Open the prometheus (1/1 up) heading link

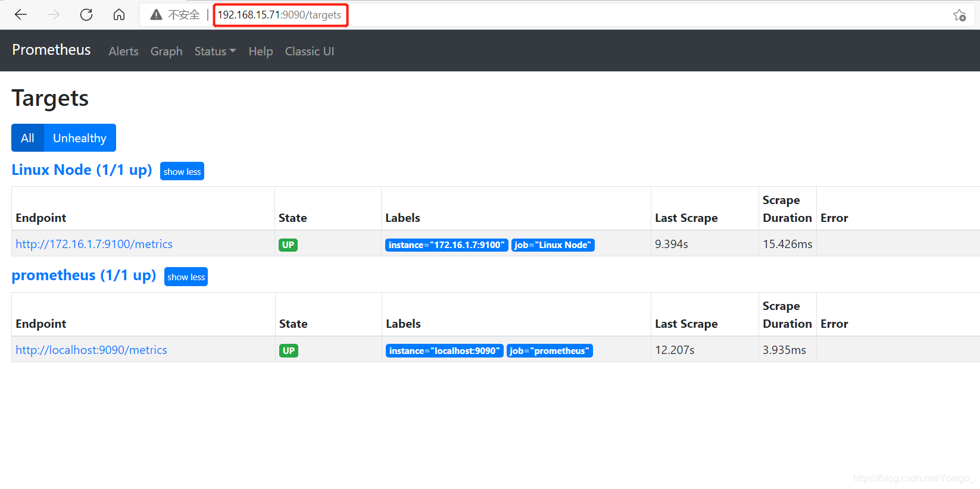[84, 275]
